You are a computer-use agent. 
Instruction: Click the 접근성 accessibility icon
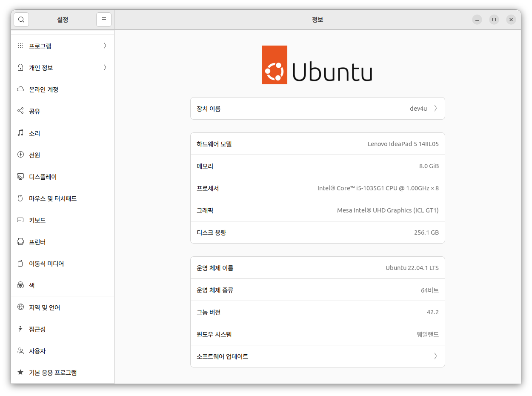click(x=20, y=329)
